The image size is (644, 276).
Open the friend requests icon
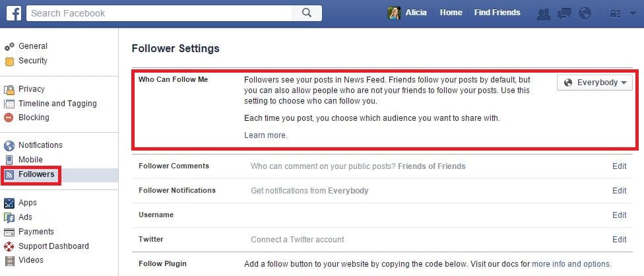point(544,14)
